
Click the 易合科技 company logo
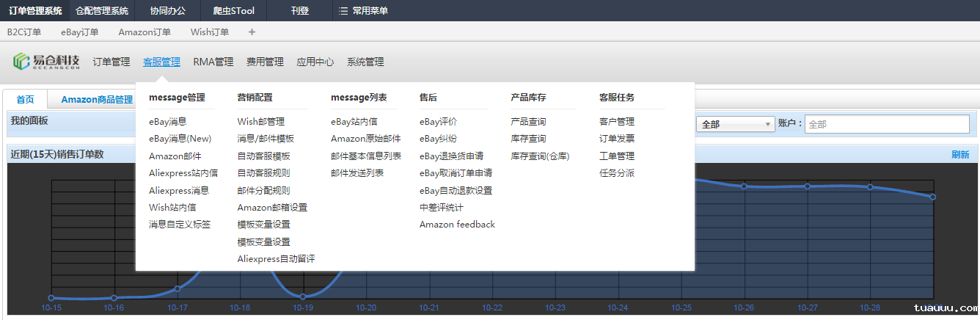pyautogui.click(x=45, y=62)
